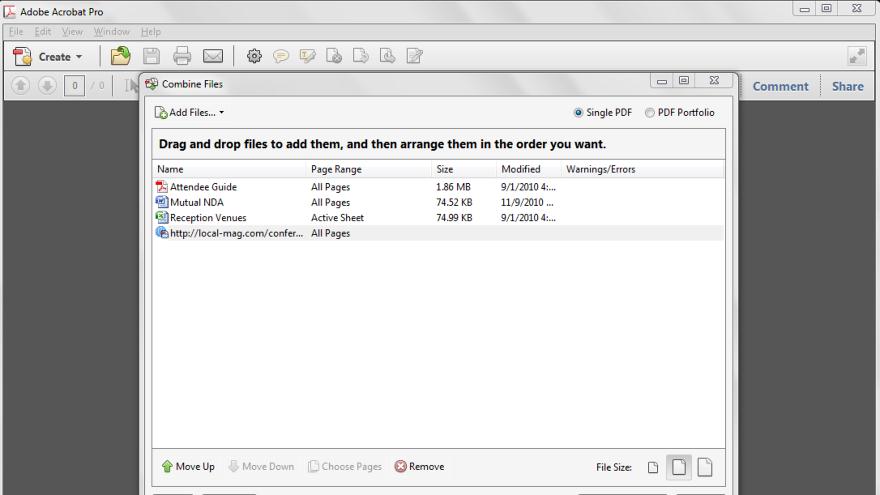The height and width of the screenshot is (495, 880).
Task: Sort by the Size column header
Action: [x=464, y=169]
